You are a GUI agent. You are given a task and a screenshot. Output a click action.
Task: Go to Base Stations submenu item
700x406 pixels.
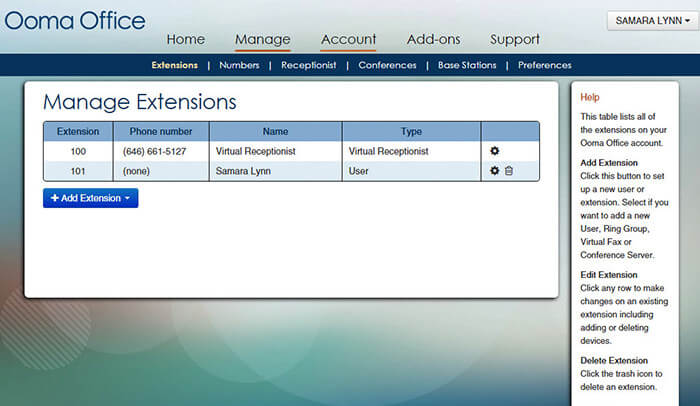pos(467,65)
